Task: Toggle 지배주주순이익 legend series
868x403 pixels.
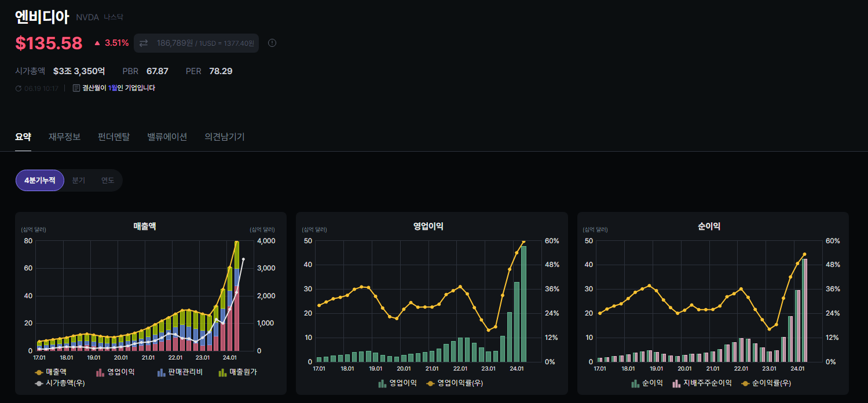Action: tap(702, 383)
